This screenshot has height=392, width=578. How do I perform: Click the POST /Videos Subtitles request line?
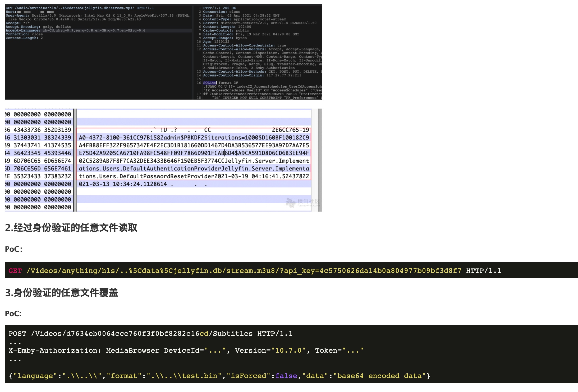pos(150,334)
